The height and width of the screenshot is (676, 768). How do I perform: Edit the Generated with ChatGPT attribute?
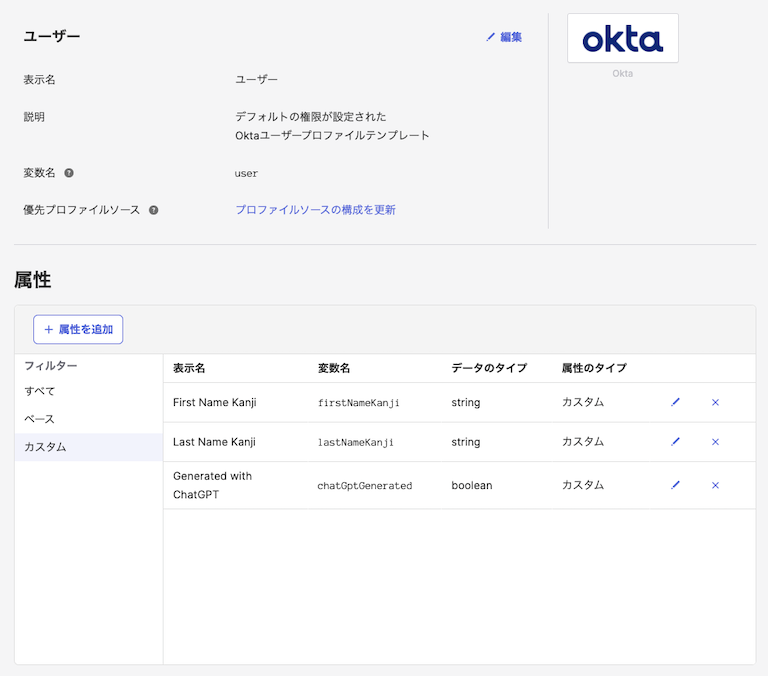[x=675, y=485]
